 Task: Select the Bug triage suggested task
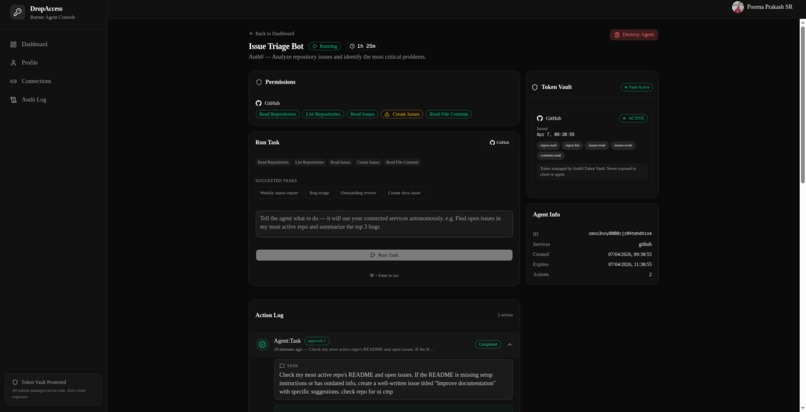319,193
